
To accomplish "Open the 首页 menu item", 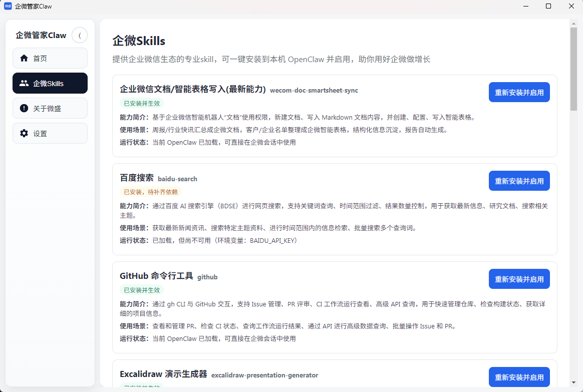I will tap(50, 59).
